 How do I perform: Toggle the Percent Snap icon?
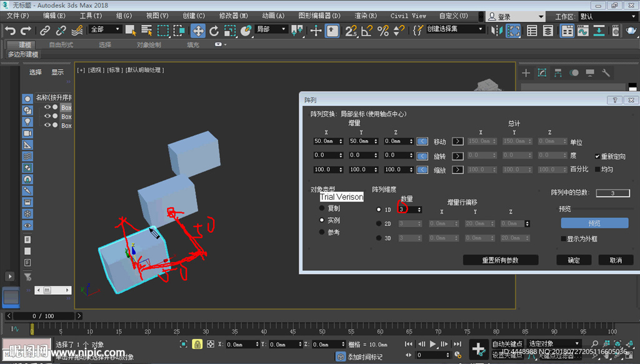(x=383, y=31)
